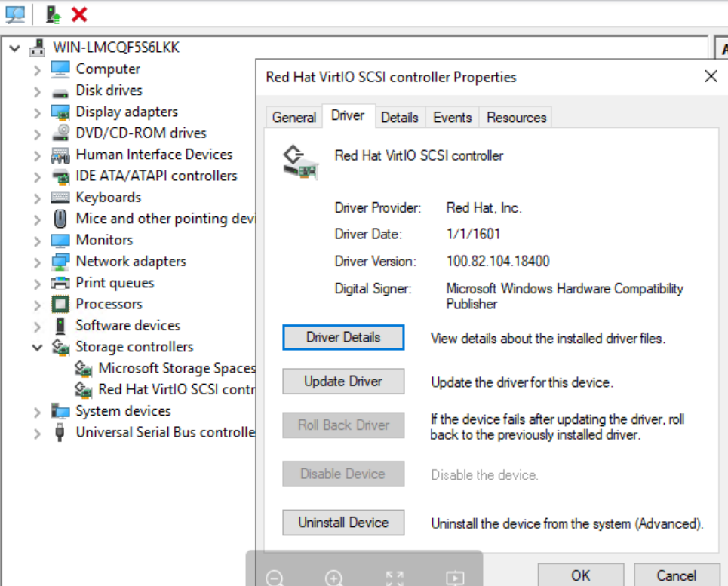Screen dimensions: 728x586
Task: Expand the Print queues category
Action: (37, 284)
